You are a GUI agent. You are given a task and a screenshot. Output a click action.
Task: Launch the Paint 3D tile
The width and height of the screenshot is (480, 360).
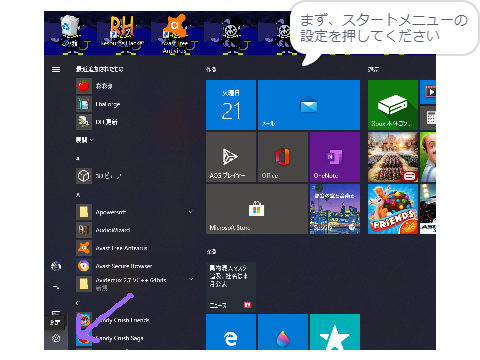point(283,332)
